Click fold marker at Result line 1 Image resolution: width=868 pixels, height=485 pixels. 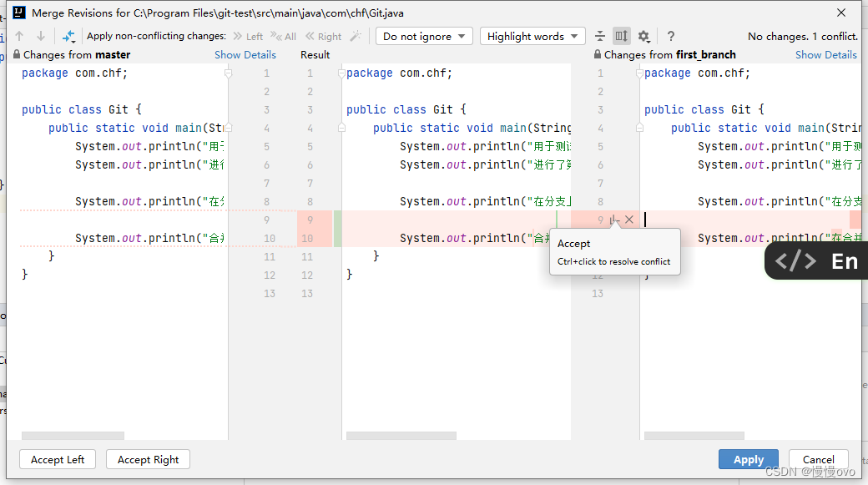(x=341, y=73)
